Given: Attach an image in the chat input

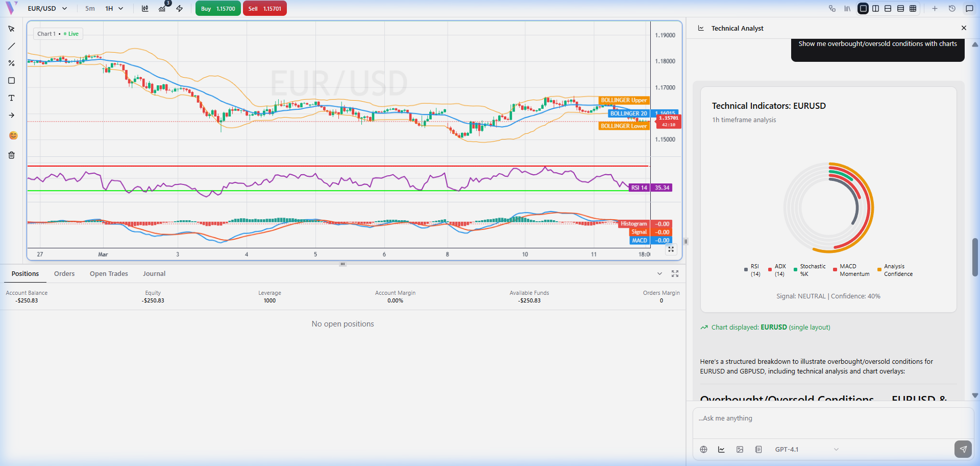Looking at the screenshot, I should (x=740, y=450).
